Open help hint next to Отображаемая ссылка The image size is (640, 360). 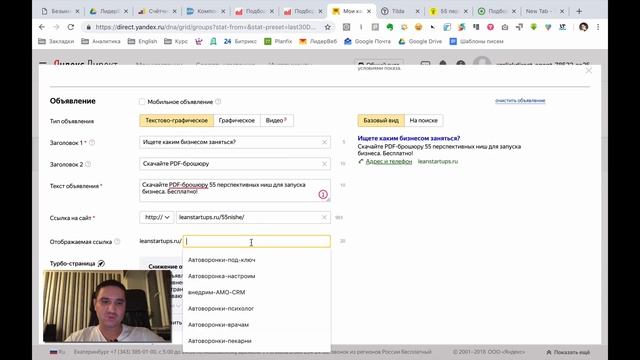pyautogui.click(x=117, y=242)
